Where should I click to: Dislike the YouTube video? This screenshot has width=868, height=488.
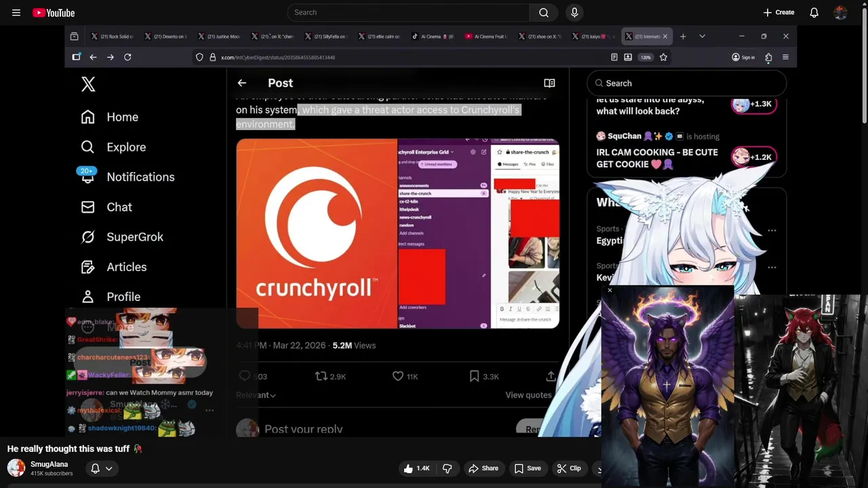tap(447, 468)
